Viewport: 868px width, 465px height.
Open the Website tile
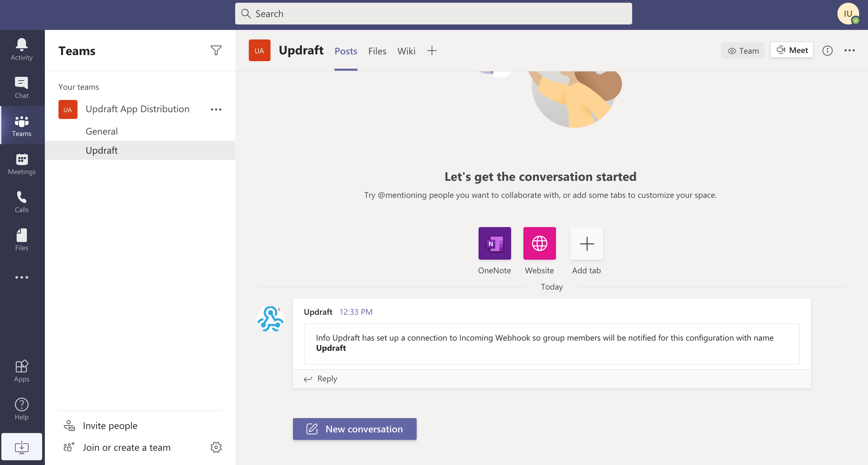(x=540, y=243)
